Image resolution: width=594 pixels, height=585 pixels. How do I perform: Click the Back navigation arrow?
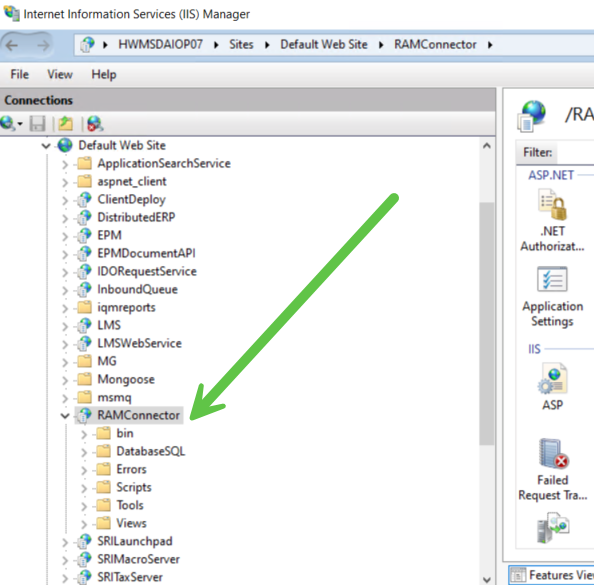[x=12, y=45]
